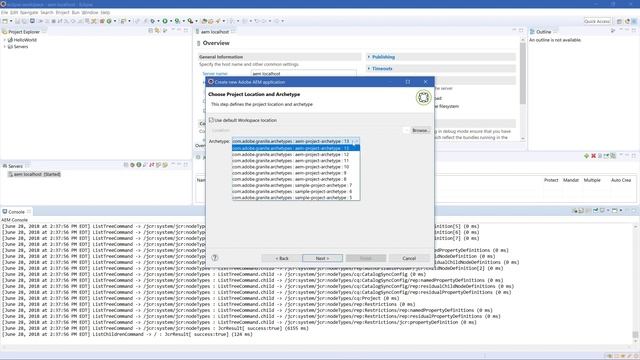Click the red X delete icon in properties toolbar
The image size is (640, 360).
tap(593, 156)
